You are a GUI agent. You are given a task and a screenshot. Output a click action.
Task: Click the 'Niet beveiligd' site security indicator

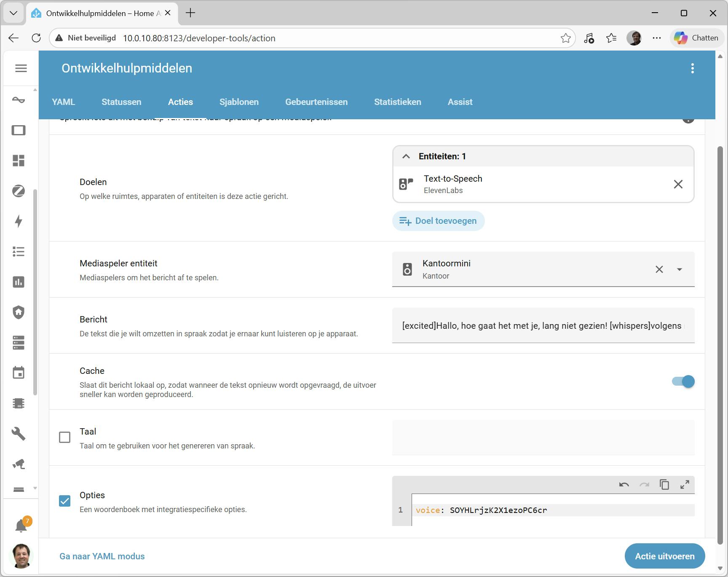tap(86, 38)
